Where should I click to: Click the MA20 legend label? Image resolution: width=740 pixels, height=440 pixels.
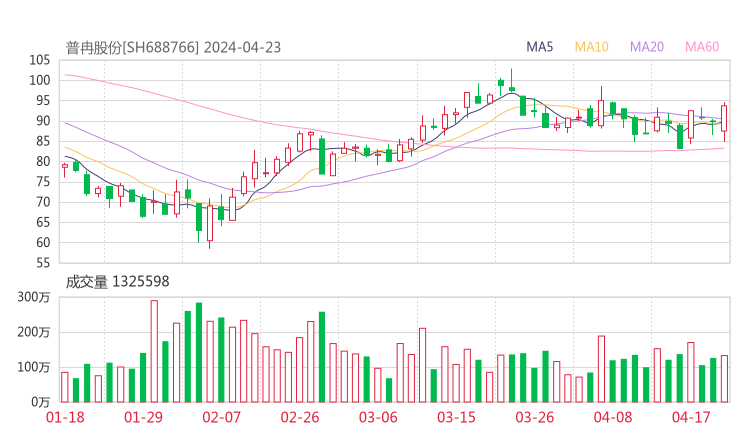tap(647, 47)
